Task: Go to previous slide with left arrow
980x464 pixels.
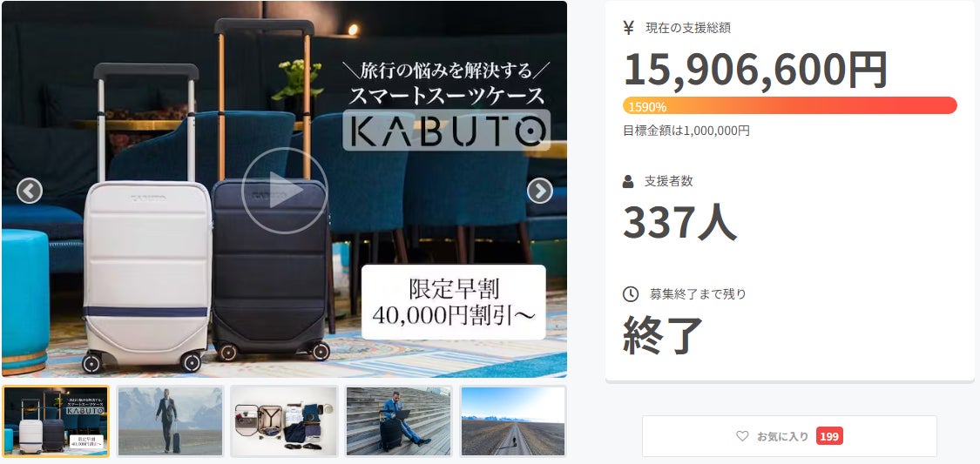Action: click(30, 191)
